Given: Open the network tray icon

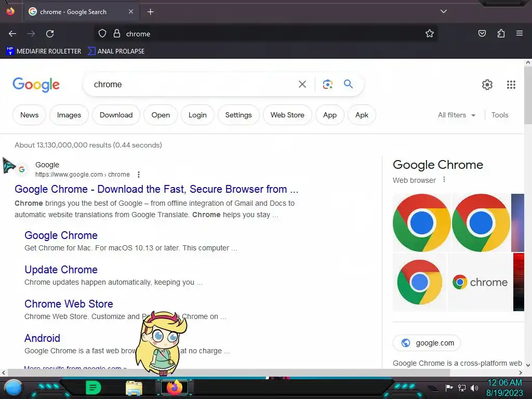Looking at the screenshot, I should click(x=462, y=388).
